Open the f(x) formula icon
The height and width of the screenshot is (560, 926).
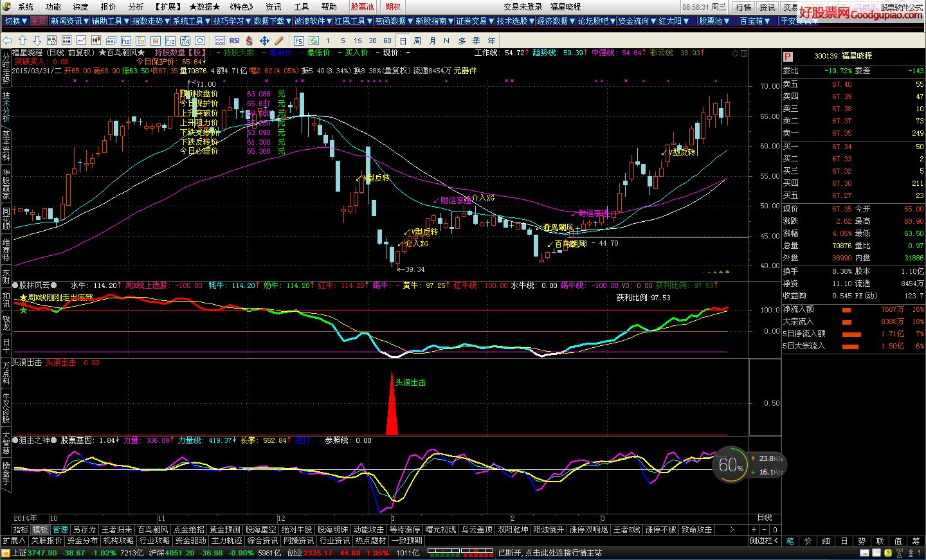(x=185, y=40)
